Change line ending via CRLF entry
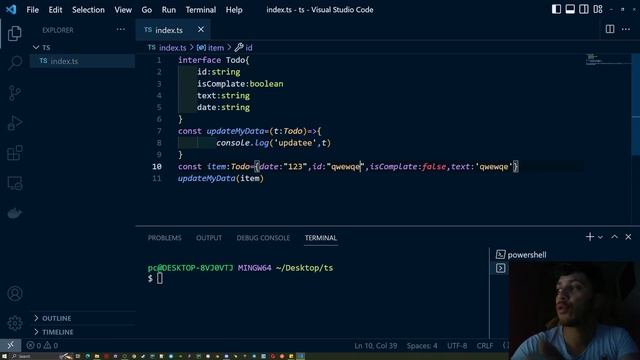This screenshot has height=360, width=640. click(x=484, y=345)
